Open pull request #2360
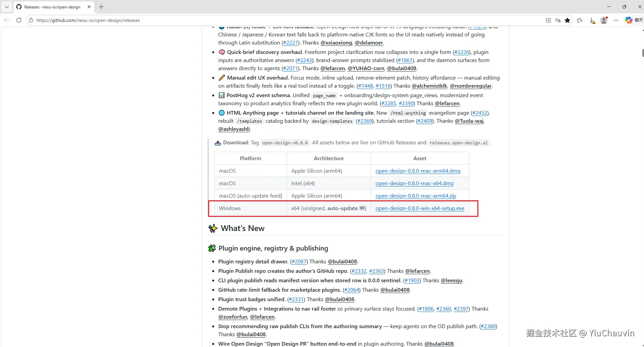Viewport: 644px width, 347px height. [444, 309]
